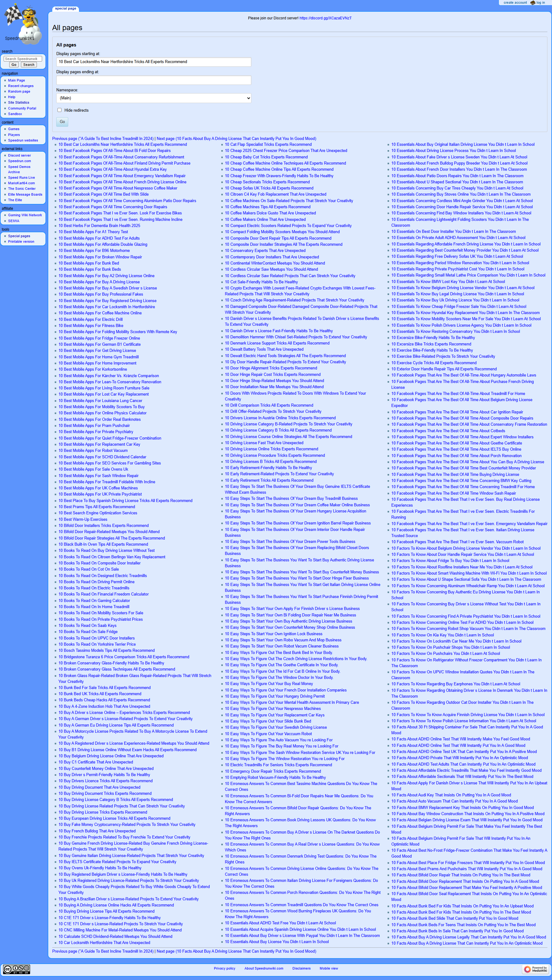Screen dimensions: 552x980
Task: Switch to Mobile view
Action: 329,968
